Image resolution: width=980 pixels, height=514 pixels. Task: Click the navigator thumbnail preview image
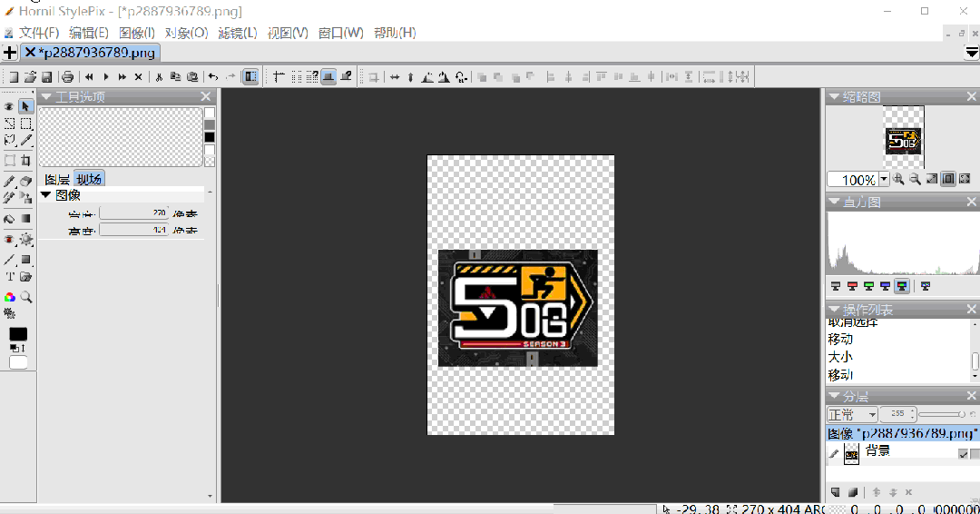pyautogui.click(x=904, y=137)
